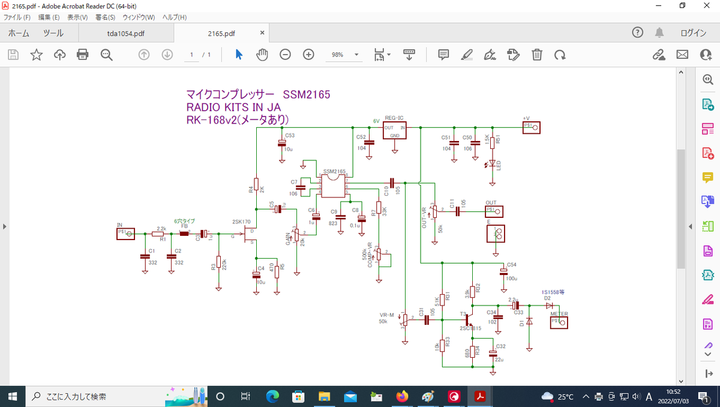This screenshot has width=720, height=407.
Task: Star this file as favorite
Action: click(x=36, y=54)
